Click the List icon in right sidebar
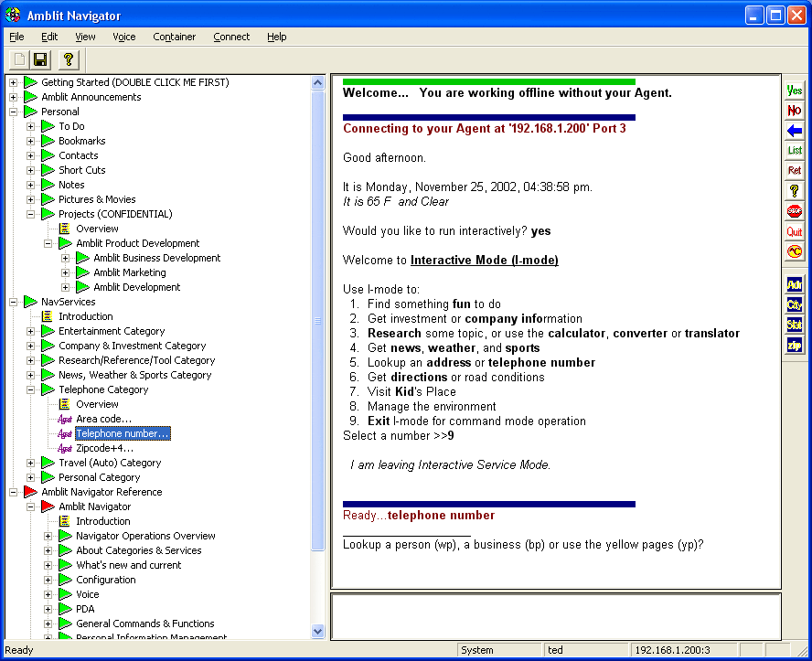This screenshot has width=812, height=661. coord(795,151)
